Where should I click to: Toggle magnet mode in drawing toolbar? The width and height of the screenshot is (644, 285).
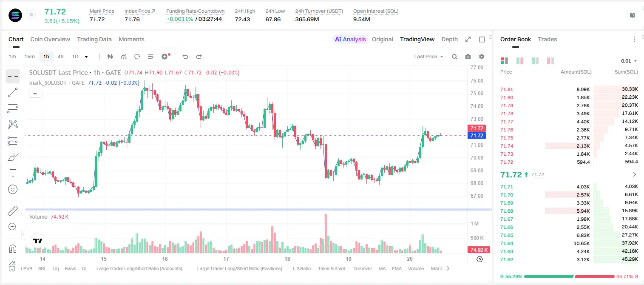13,249
